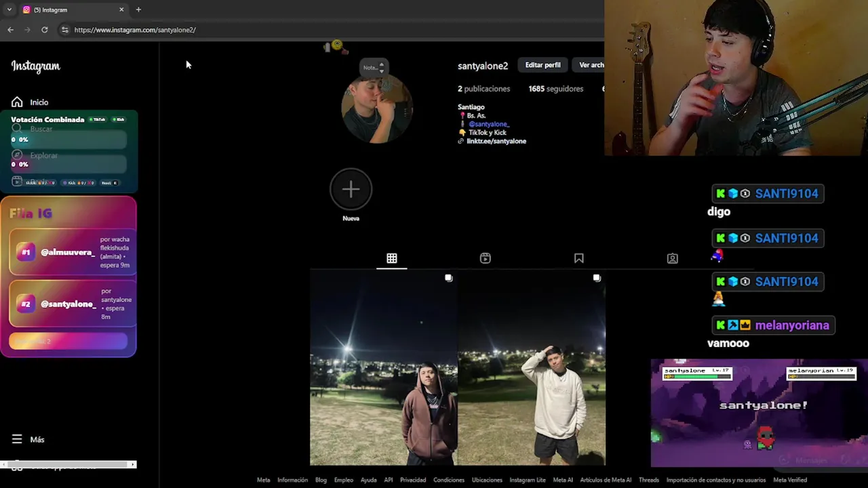
Task: Click the Explorar sidebar item
Action: click(43, 155)
